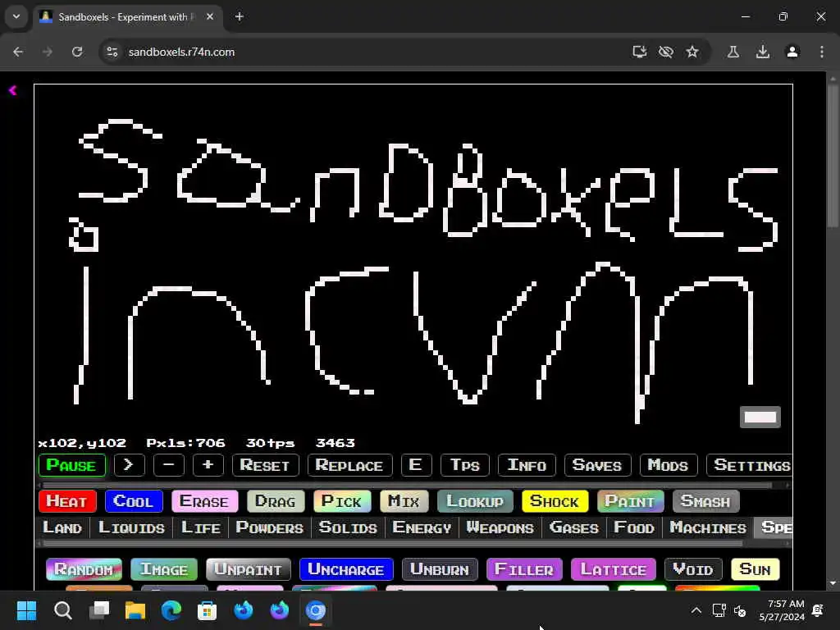840x630 pixels.
Task: Switch to the Life category
Action: (201, 527)
